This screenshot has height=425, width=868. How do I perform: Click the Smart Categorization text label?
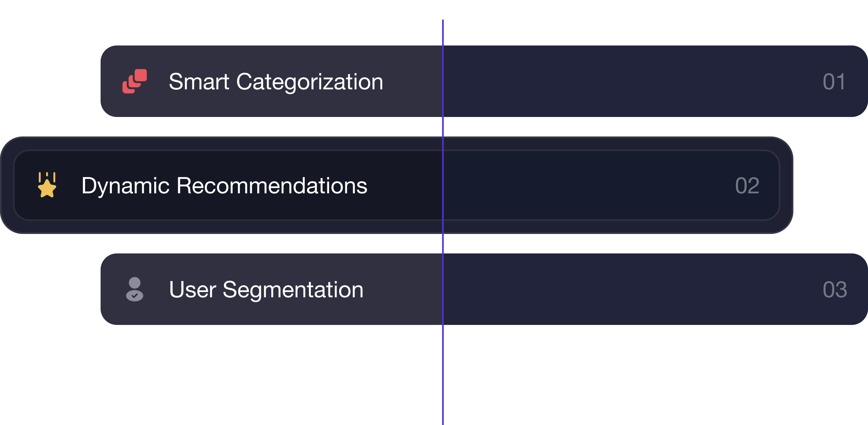[276, 81]
